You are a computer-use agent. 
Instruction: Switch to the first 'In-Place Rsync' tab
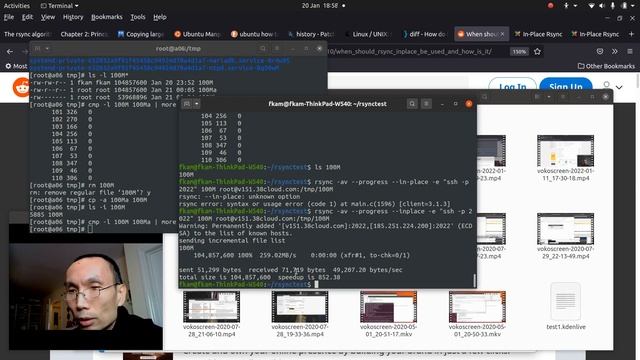pyautogui.click(x=538, y=34)
